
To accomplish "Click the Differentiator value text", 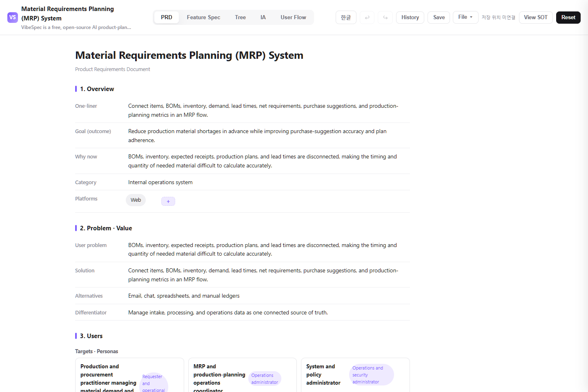I will click(228, 312).
